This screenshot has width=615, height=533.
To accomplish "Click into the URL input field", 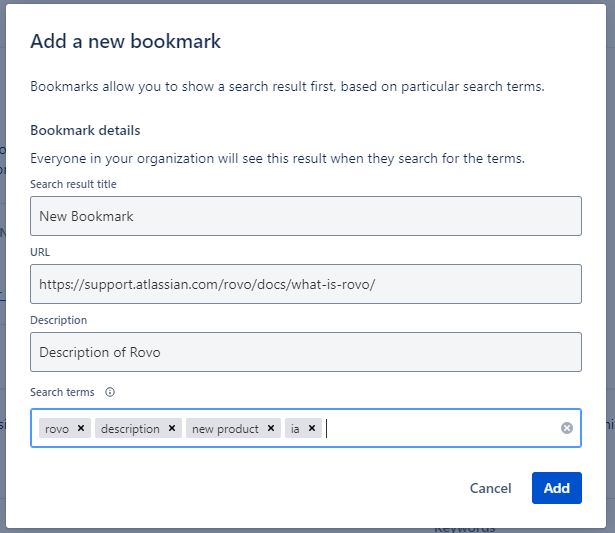I will click(306, 284).
